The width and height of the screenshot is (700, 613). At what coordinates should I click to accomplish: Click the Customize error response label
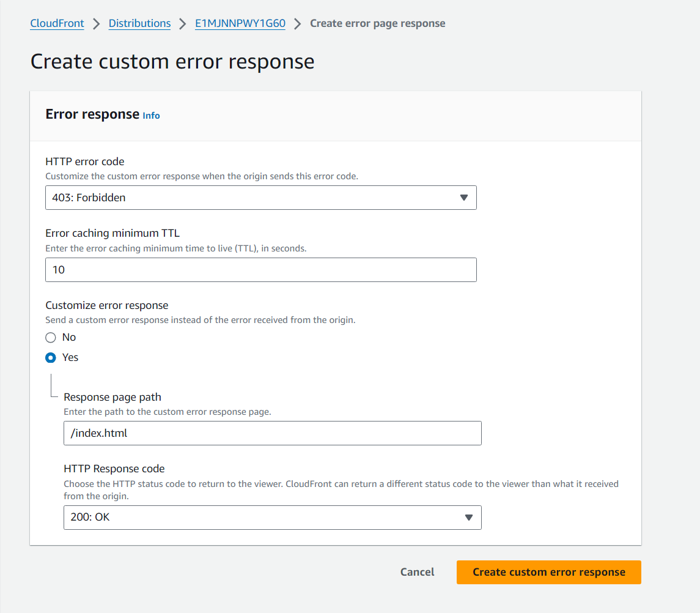click(107, 305)
